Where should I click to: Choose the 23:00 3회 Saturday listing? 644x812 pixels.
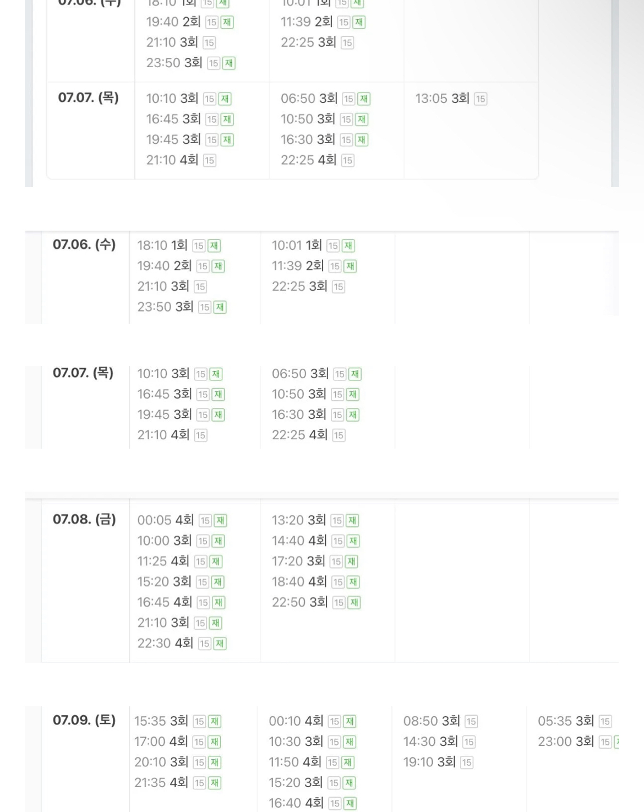[565, 742]
